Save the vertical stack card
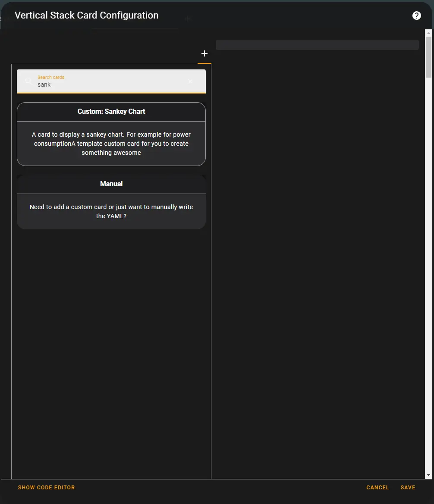434x504 pixels. coord(408,488)
